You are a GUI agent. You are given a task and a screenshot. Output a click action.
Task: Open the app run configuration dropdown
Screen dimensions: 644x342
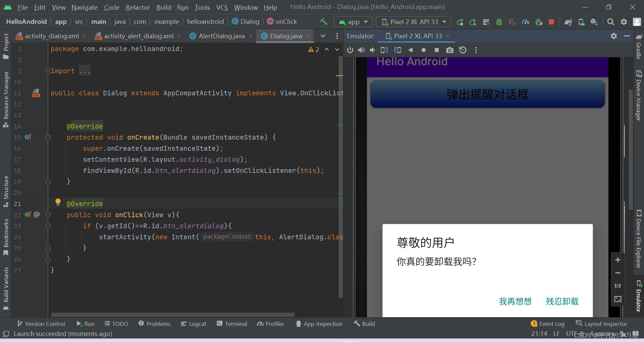pos(353,22)
